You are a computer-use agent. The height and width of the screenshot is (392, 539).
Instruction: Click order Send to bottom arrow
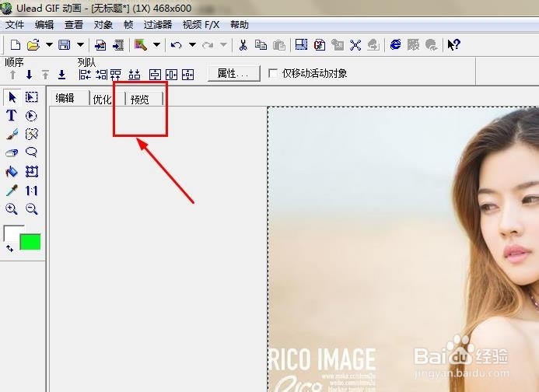[62, 75]
